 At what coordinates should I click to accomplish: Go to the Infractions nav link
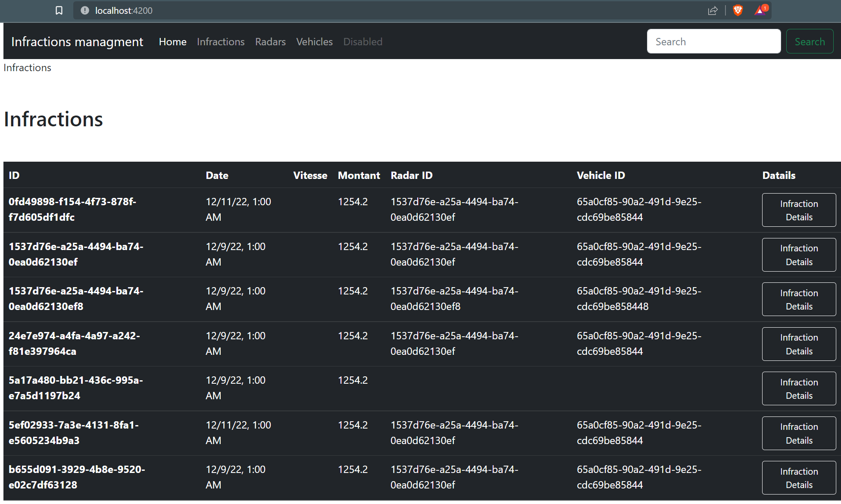point(221,42)
